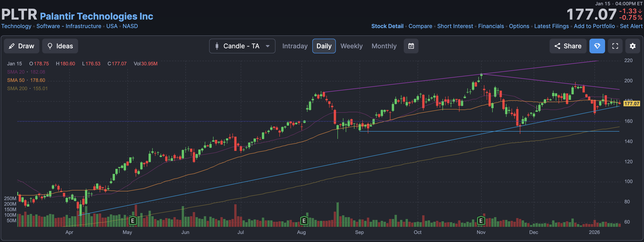
Task: Set Alert for PLTR
Action: (631, 26)
